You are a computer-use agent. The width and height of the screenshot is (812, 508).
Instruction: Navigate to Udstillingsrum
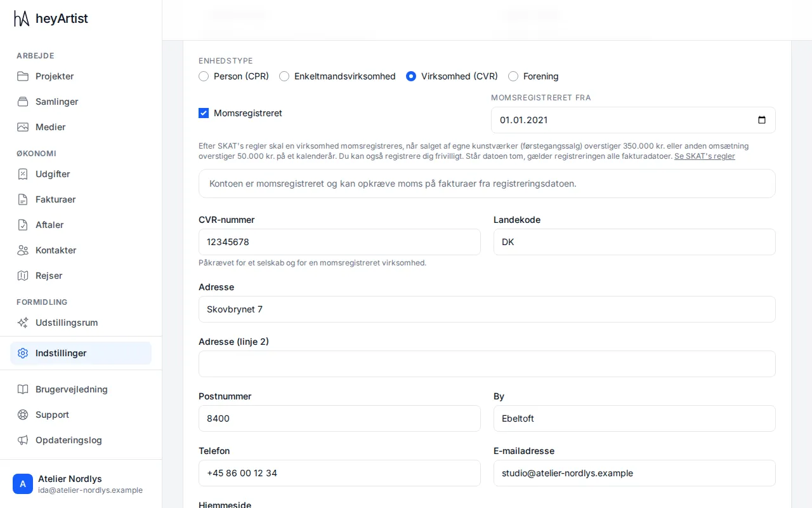point(81,323)
